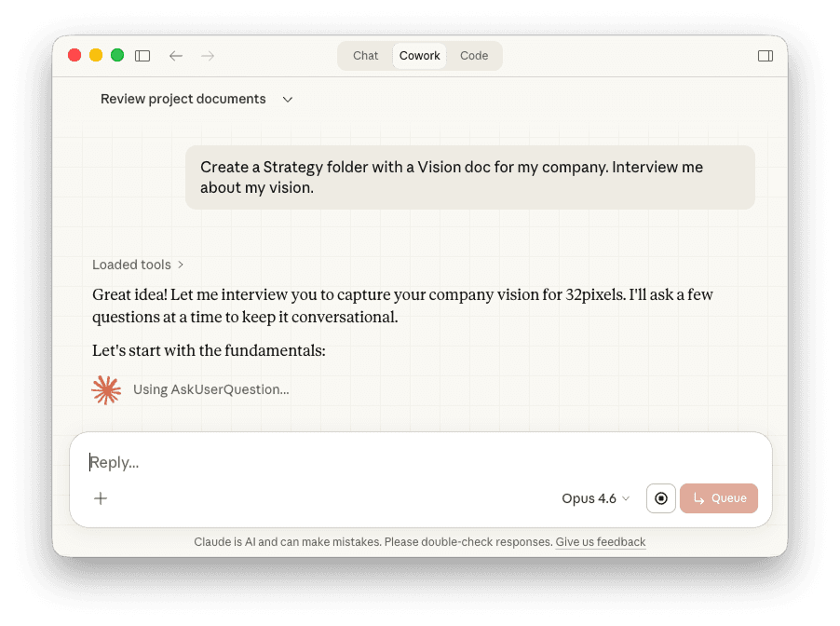840x626 pixels.
Task: Switch to the Code tab
Action: [x=474, y=56]
